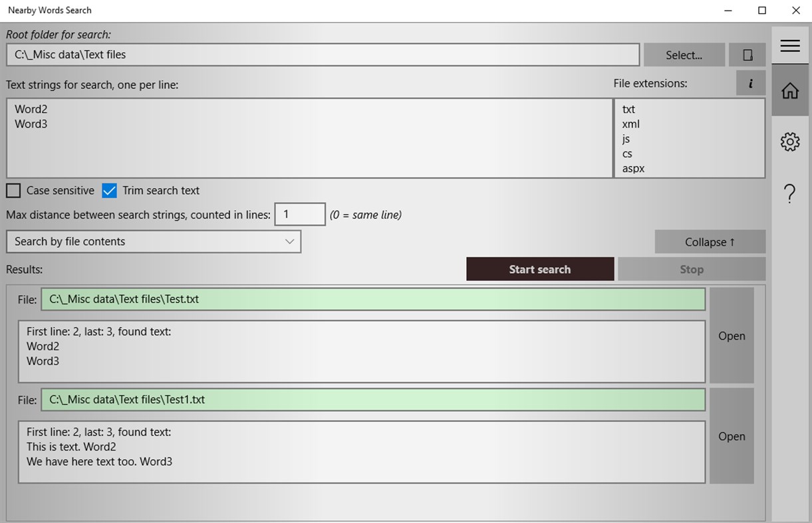Go to the Home page icon
This screenshot has width=812, height=523.
[790, 91]
